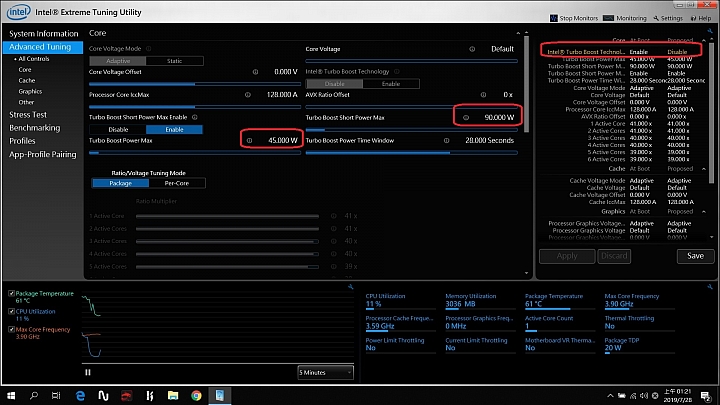Open wrench settings of proposed-values panel
720x405 pixels.
click(710, 31)
